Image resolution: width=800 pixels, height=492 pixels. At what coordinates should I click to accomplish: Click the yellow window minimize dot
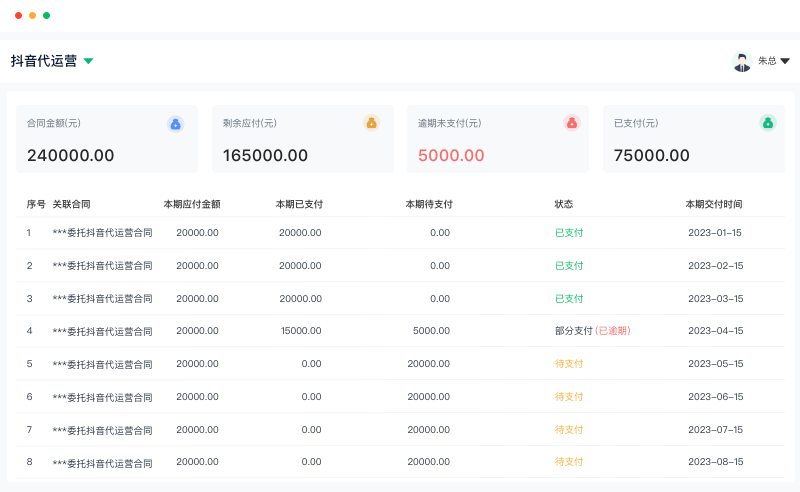[33, 15]
